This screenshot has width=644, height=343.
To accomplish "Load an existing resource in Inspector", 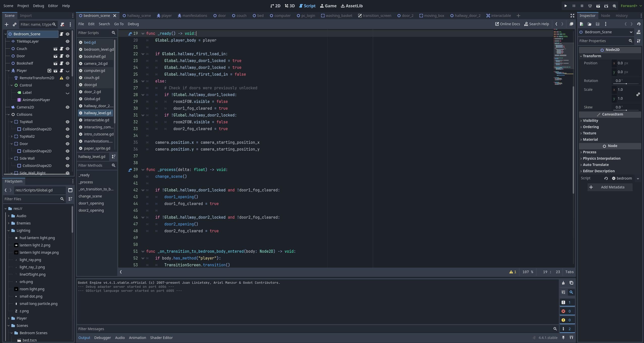I will click(590, 24).
